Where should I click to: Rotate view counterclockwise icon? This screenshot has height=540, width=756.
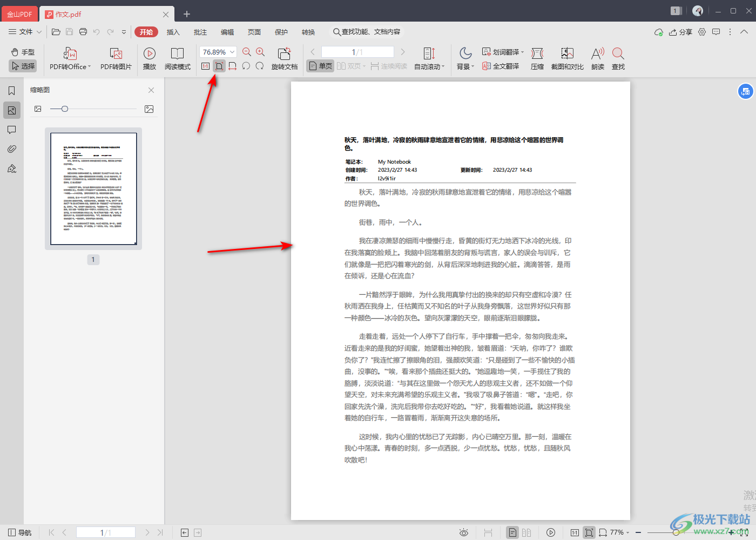pyautogui.click(x=246, y=66)
